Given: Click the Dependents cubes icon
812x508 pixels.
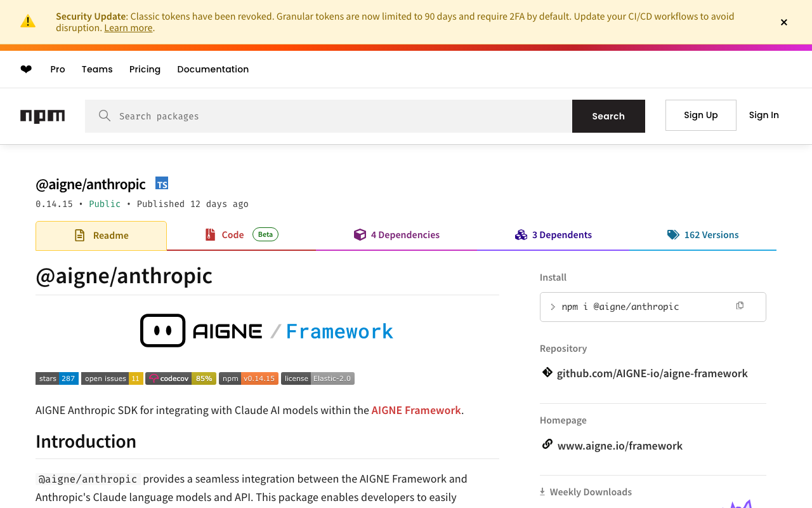Looking at the screenshot, I should pos(521,235).
